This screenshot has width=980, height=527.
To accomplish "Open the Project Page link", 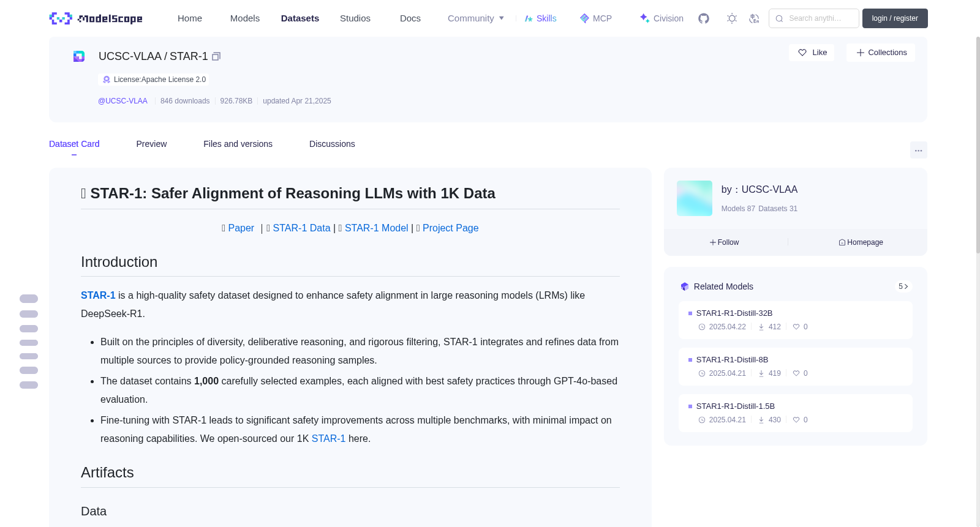I will pos(450,228).
